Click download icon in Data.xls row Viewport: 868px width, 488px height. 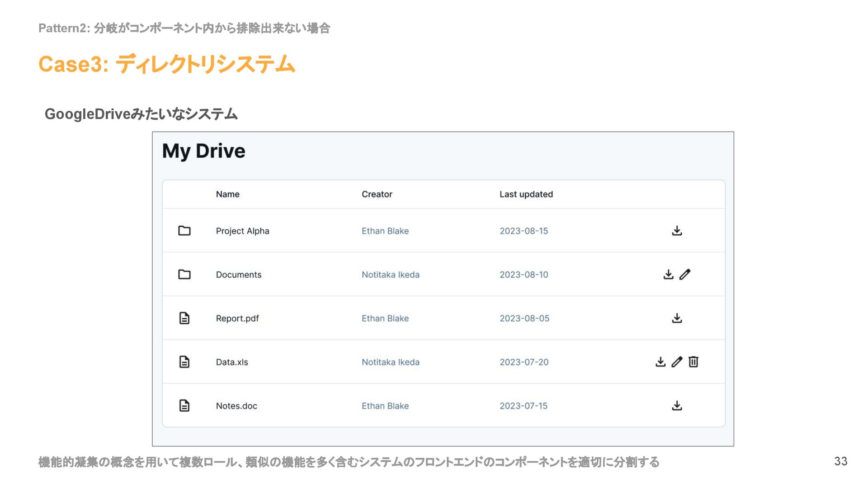pos(660,362)
